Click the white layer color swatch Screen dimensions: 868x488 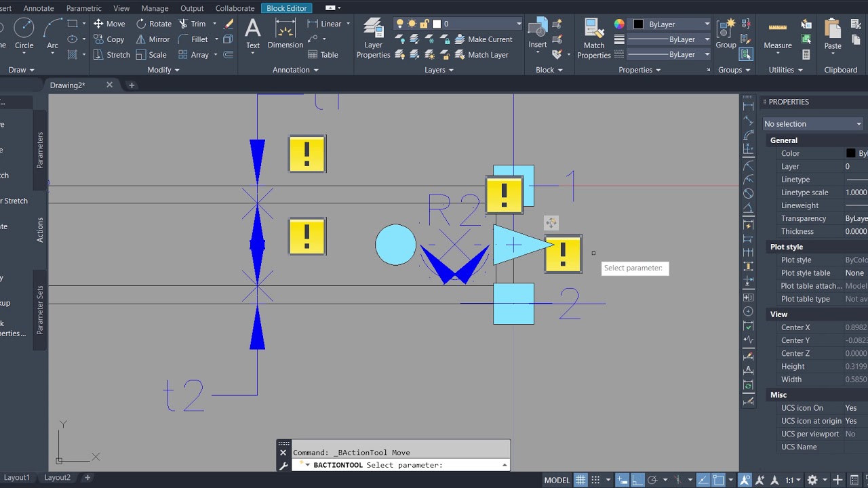coord(436,24)
